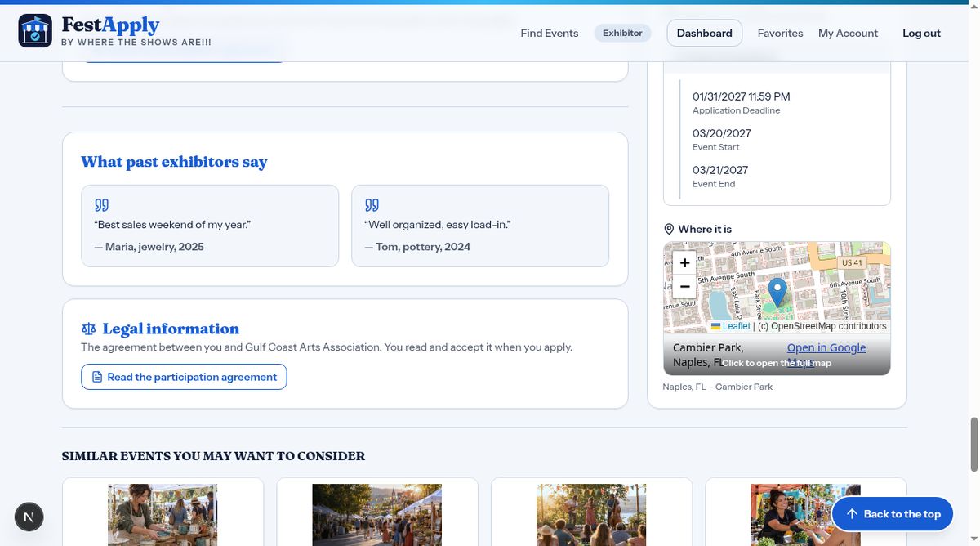The width and height of the screenshot is (980, 546).
Task: Click the "What past exhibitors say" heading
Action: coord(174,162)
